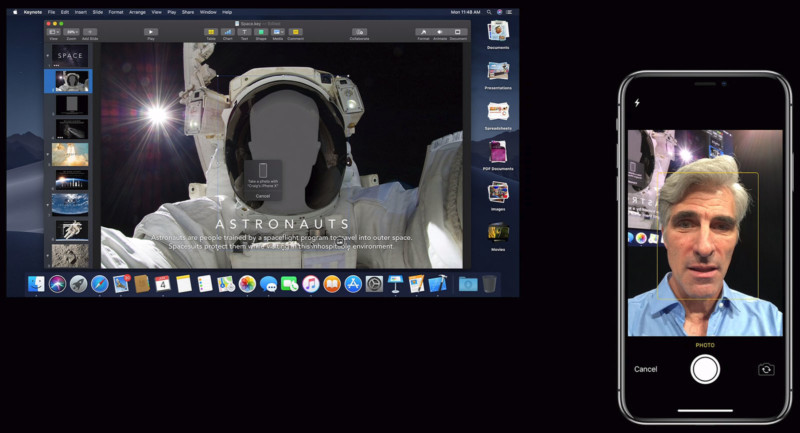Open the Slide menu
Screen dimensions: 800x433
(98, 12)
